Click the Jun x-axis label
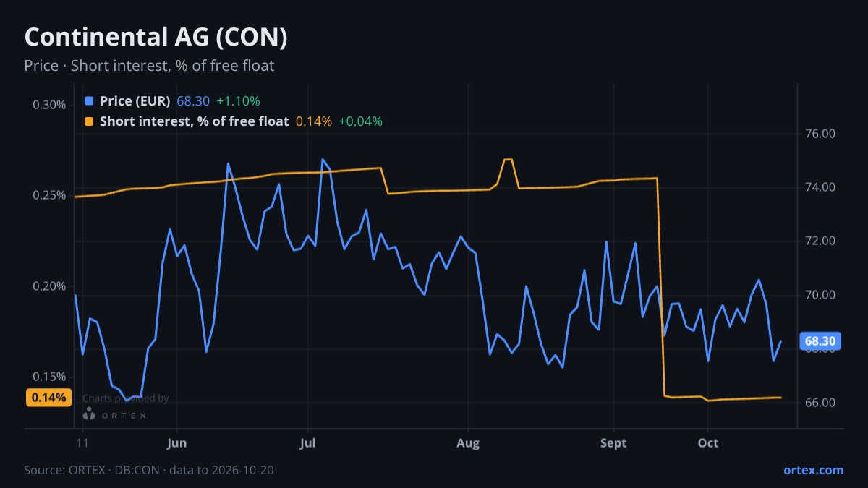This screenshot has height=488, width=868. [176, 443]
